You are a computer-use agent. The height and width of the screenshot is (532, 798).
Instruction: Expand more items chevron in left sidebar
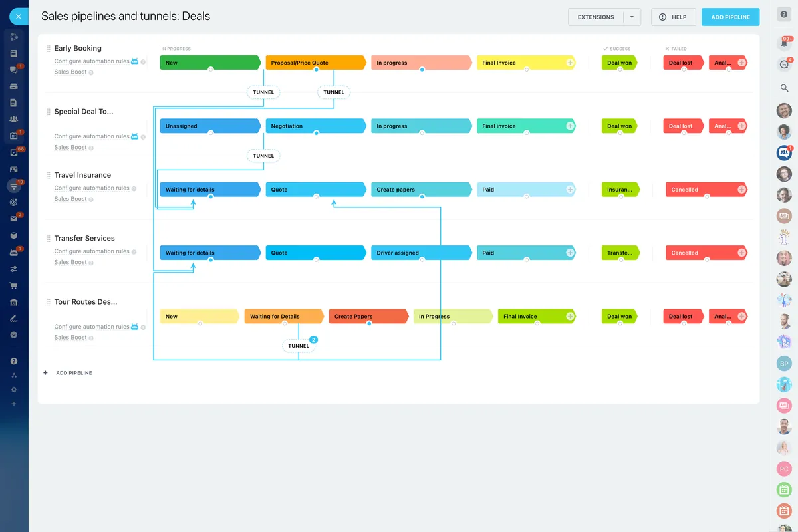pos(13,335)
